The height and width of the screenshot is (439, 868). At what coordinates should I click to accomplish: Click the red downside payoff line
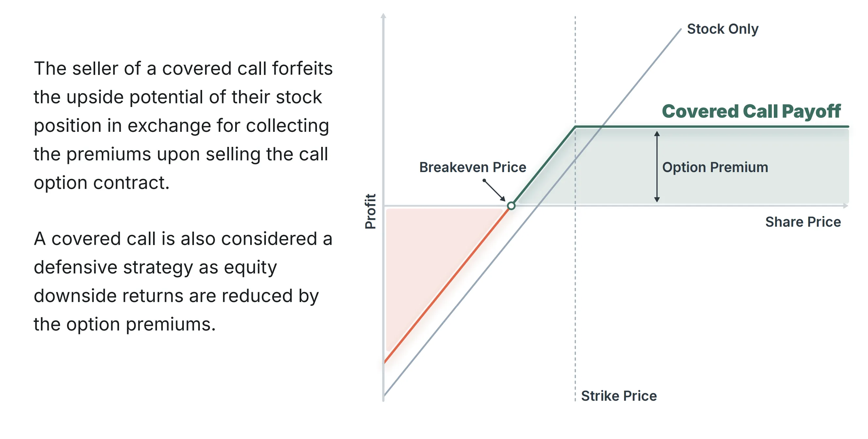tap(446, 285)
